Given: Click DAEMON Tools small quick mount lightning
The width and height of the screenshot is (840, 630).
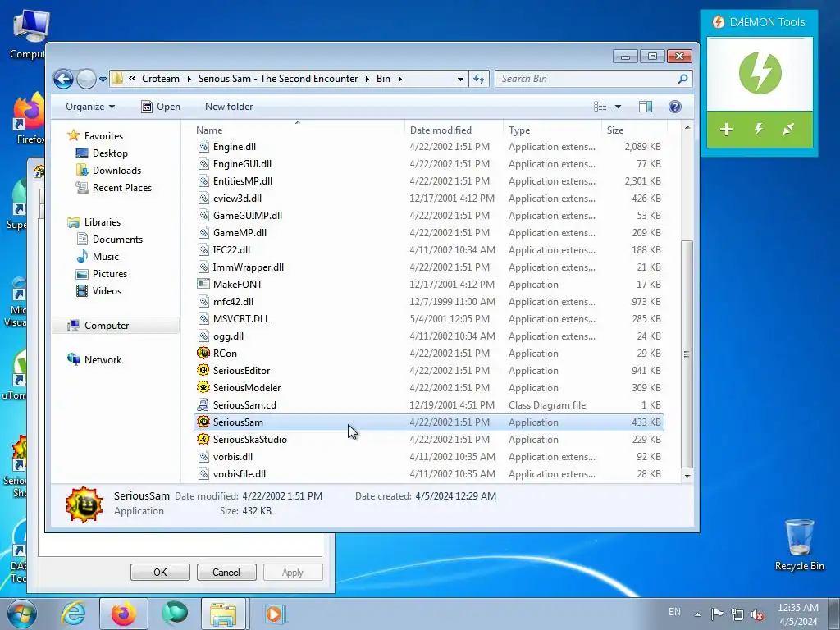Looking at the screenshot, I should [x=759, y=129].
